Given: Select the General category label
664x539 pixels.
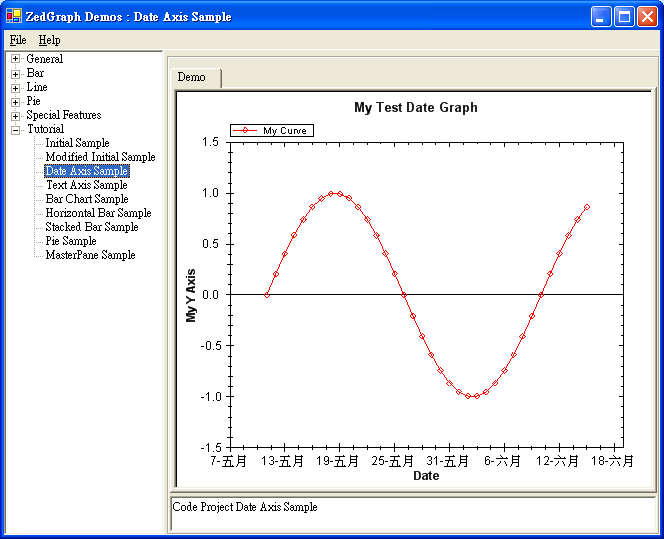Looking at the screenshot, I should [44, 59].
